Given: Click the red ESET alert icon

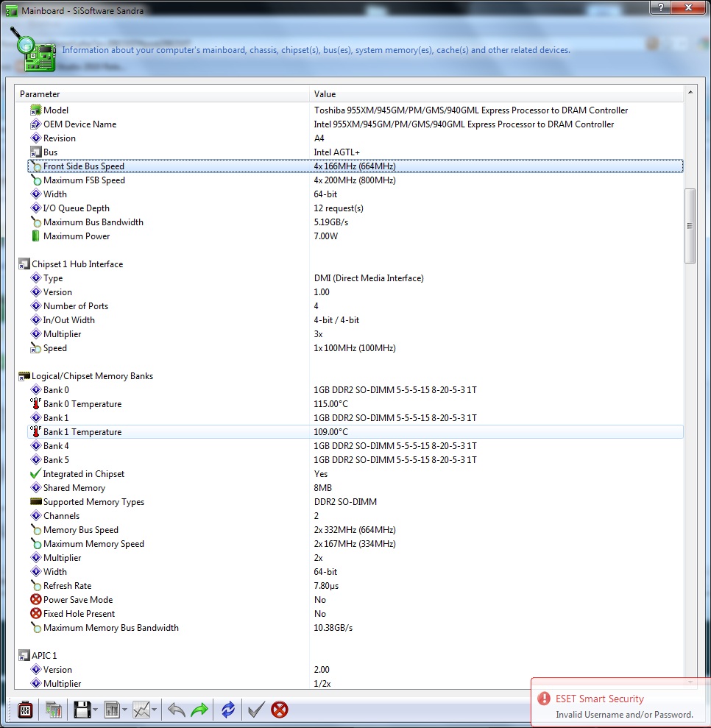Looking at the screenshot, I should click(543, 699).
